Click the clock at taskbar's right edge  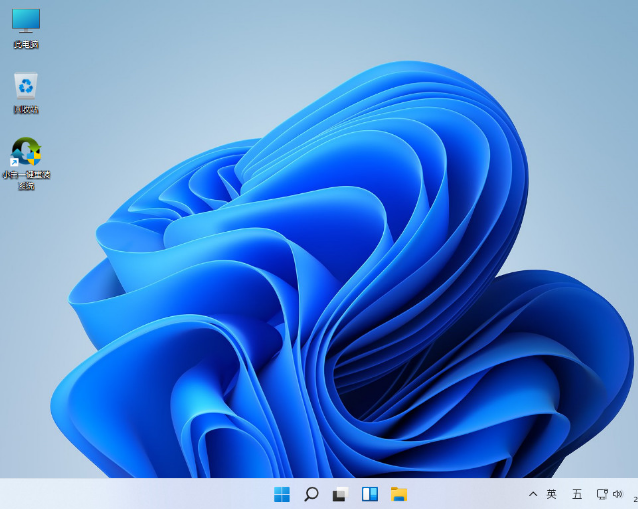(634, 497)
